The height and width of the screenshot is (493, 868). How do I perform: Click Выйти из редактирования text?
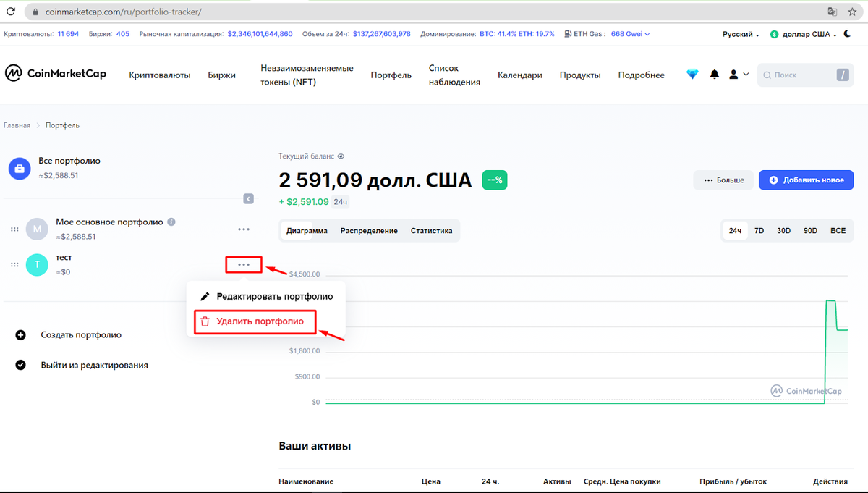click(94, 365)
